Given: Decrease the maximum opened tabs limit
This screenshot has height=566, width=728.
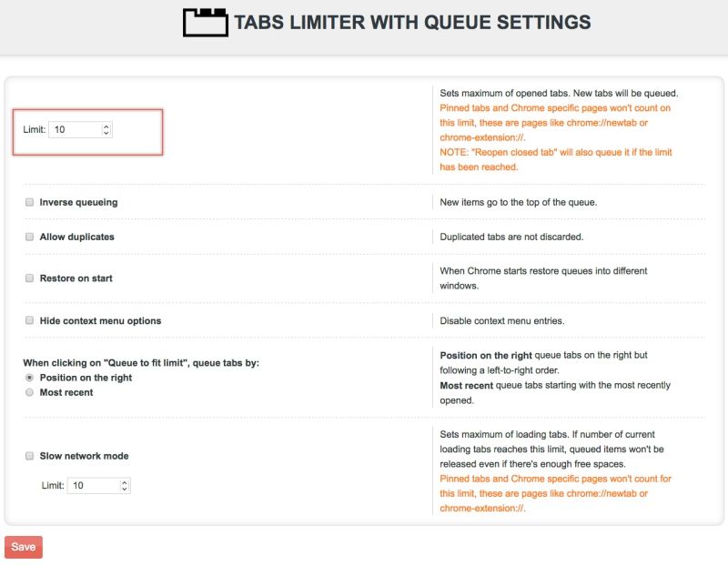Looking at the screenshot, I should [106, 134].
